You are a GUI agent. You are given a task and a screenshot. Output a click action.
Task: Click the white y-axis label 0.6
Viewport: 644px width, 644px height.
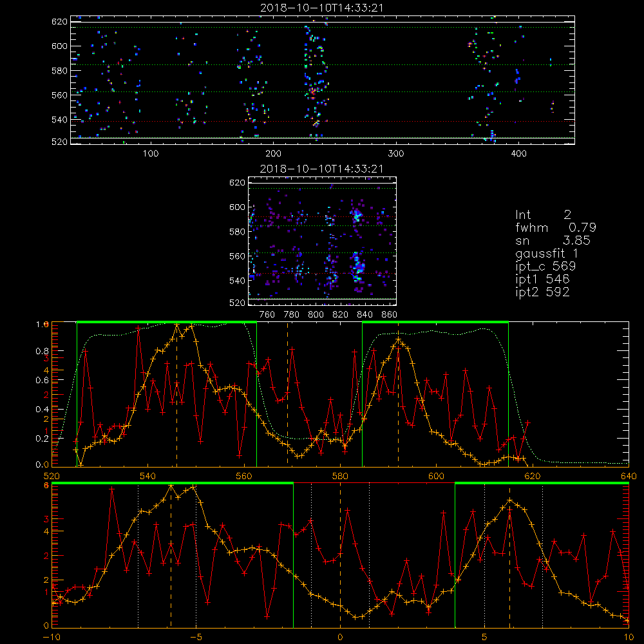point(42,381)
